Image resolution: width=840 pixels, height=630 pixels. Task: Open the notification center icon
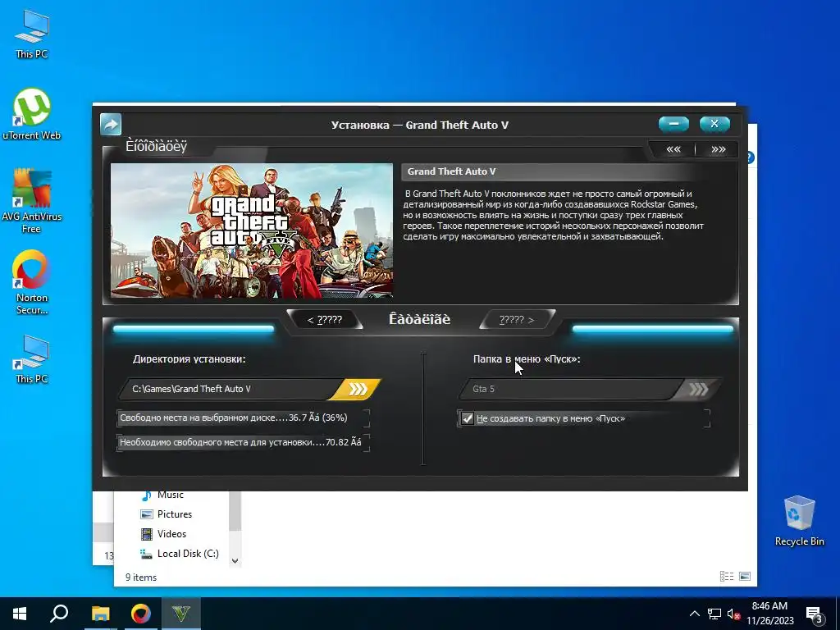[815, 615]
